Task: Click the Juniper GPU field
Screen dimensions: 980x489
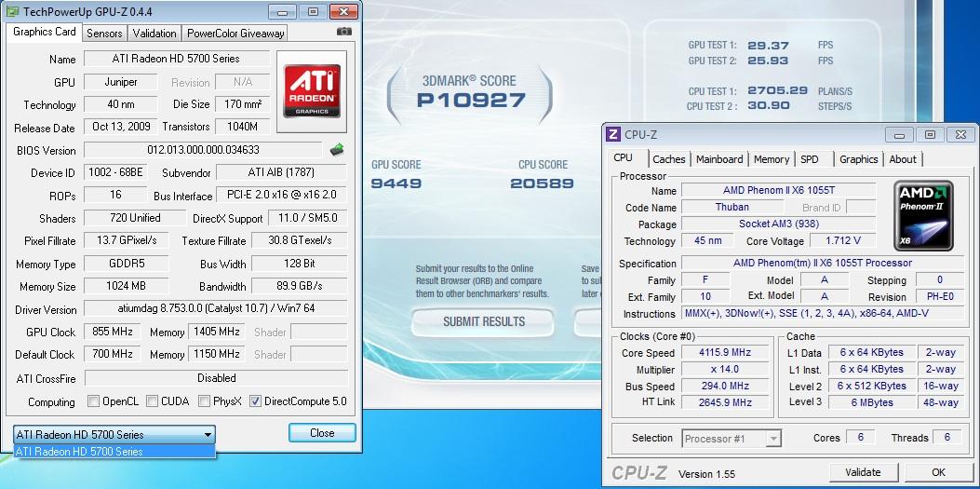Action: [x=121, y=82]
